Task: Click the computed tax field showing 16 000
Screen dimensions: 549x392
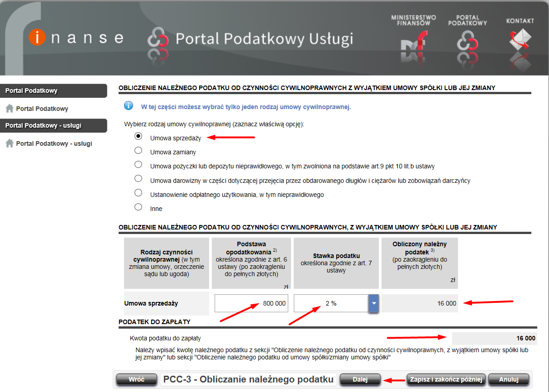Action: (x=420, y=303)
